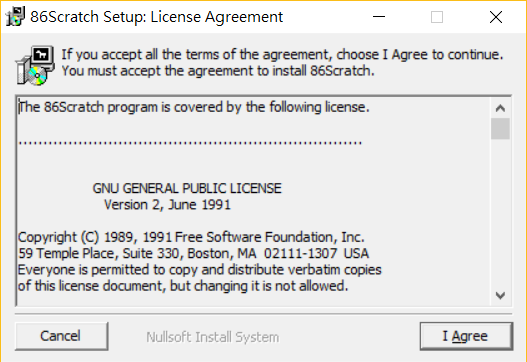Click the dotted separator line in the license text
The width and height of the screenshot is (527, 362).
coord(190,143)
